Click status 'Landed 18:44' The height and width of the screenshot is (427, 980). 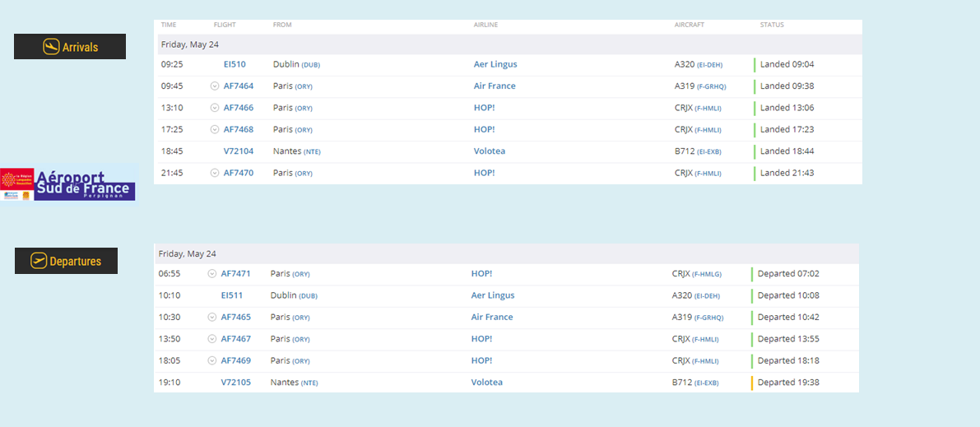pyautogui.click(x=787, y=151)
